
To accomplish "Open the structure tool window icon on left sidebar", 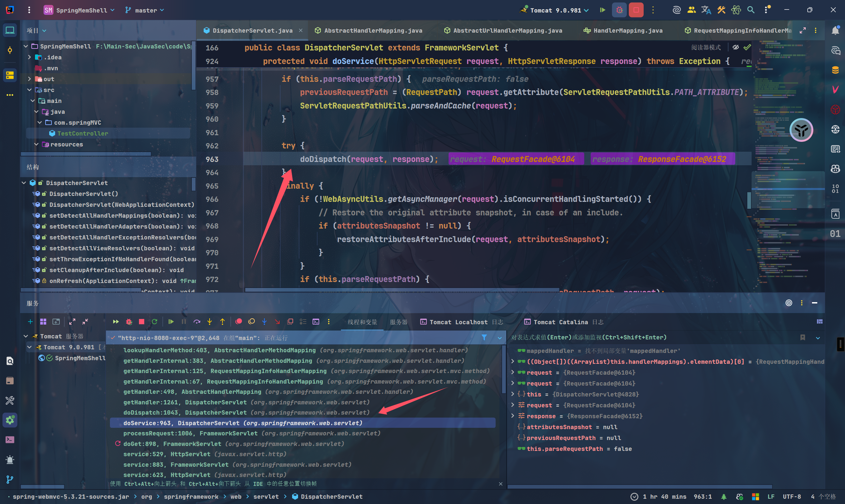I will click(x=10, y=75).
